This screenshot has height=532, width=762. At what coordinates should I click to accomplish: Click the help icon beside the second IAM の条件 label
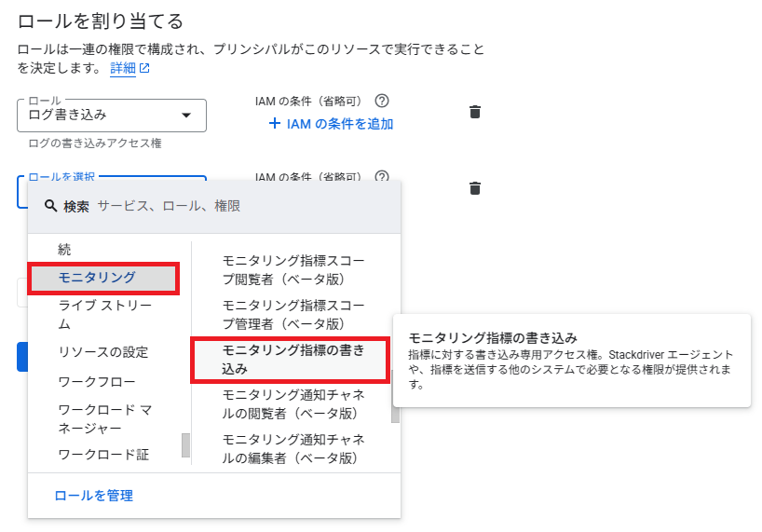[x=381, y=176]
